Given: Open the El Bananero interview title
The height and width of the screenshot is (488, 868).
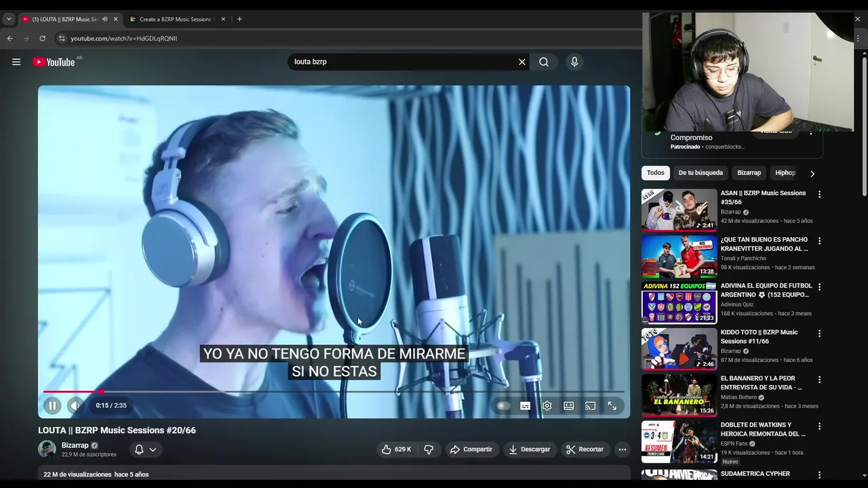Looking at the screenshot, I should [x=762, y=383].
